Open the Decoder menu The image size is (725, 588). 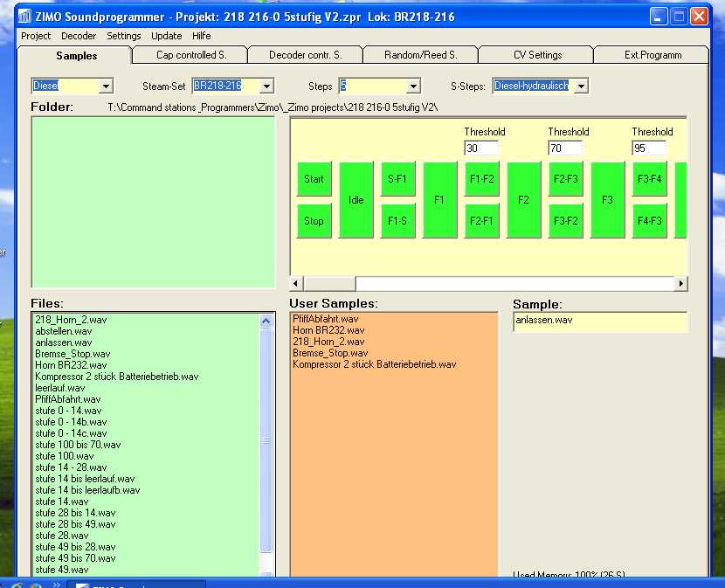[x=79, y=36]
